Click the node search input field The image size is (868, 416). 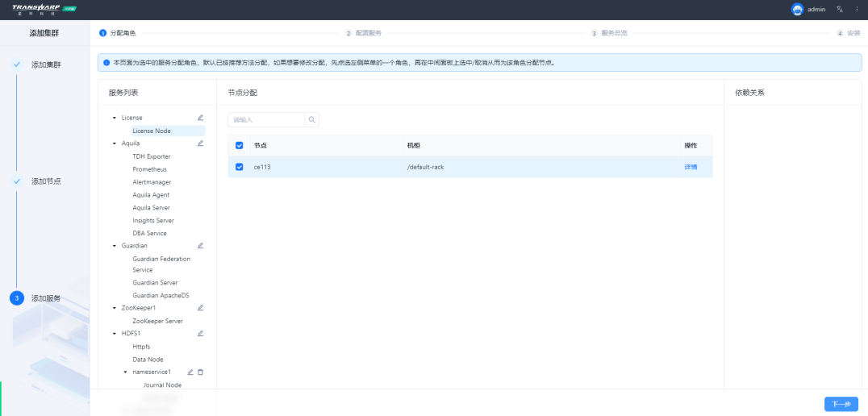[266, 119]
